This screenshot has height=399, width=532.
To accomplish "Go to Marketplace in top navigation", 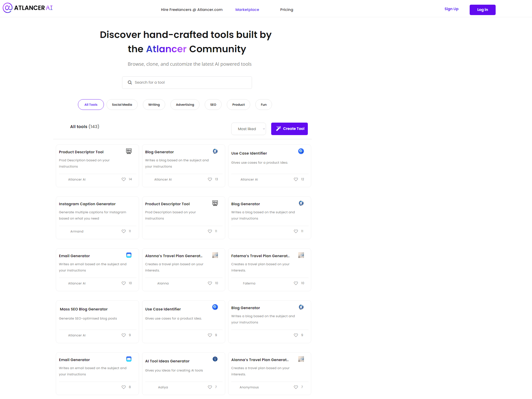I will pos(247,10).
